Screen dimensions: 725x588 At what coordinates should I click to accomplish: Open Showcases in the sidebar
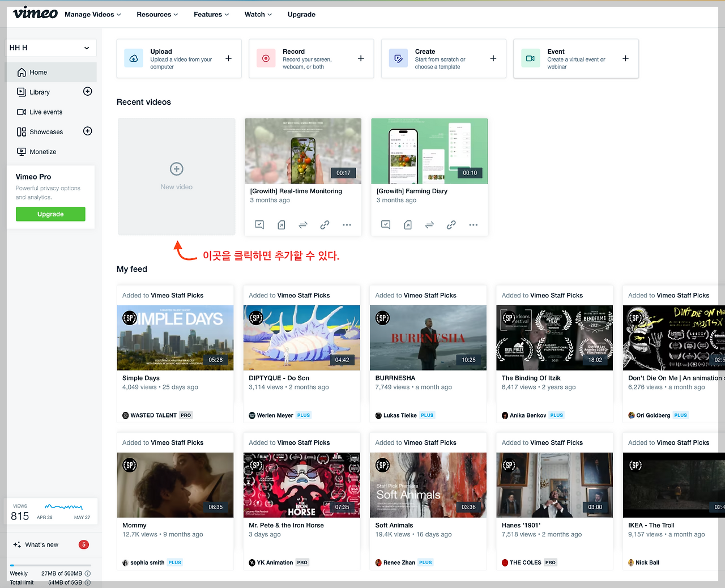coord(40,132)
